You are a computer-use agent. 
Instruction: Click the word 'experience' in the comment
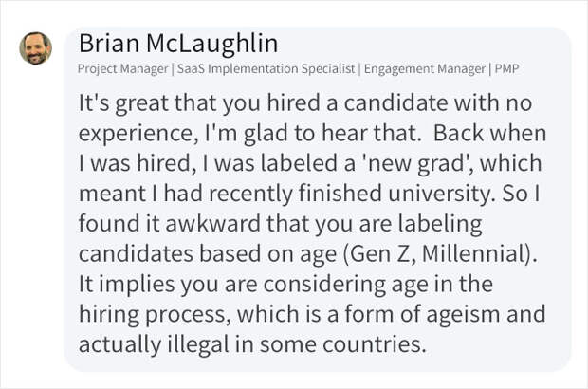(135, 134)
